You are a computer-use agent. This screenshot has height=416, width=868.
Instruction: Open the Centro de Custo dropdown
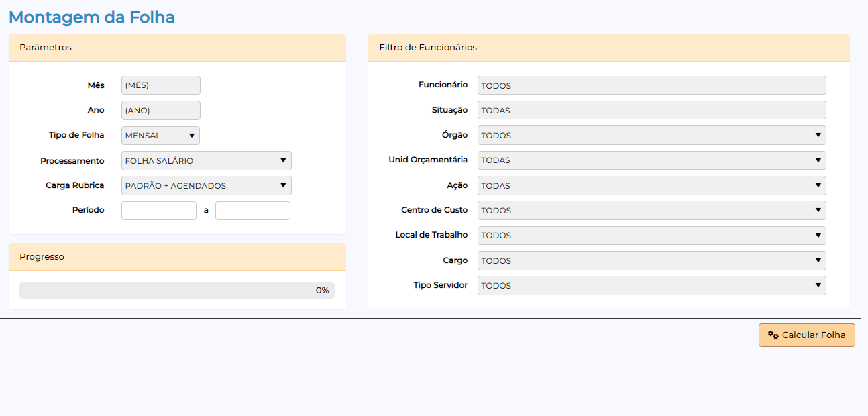(x=651, y=210)
